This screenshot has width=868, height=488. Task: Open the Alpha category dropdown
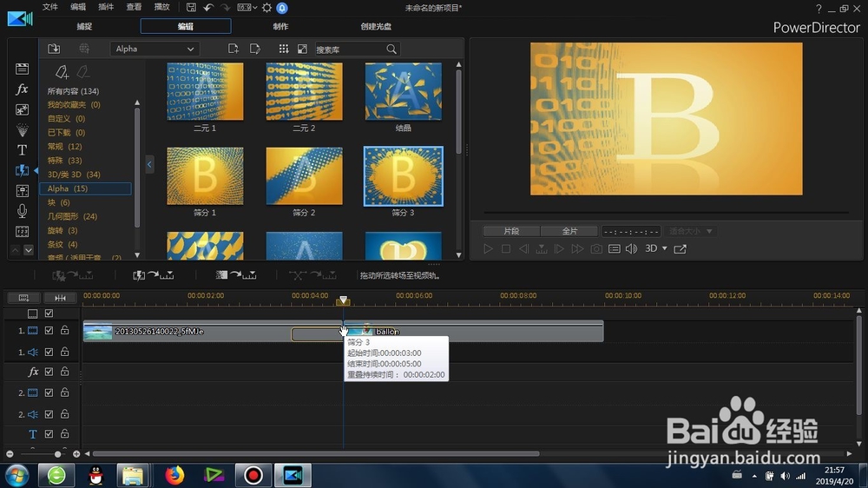pyautogui.click(x=155, y=49)
